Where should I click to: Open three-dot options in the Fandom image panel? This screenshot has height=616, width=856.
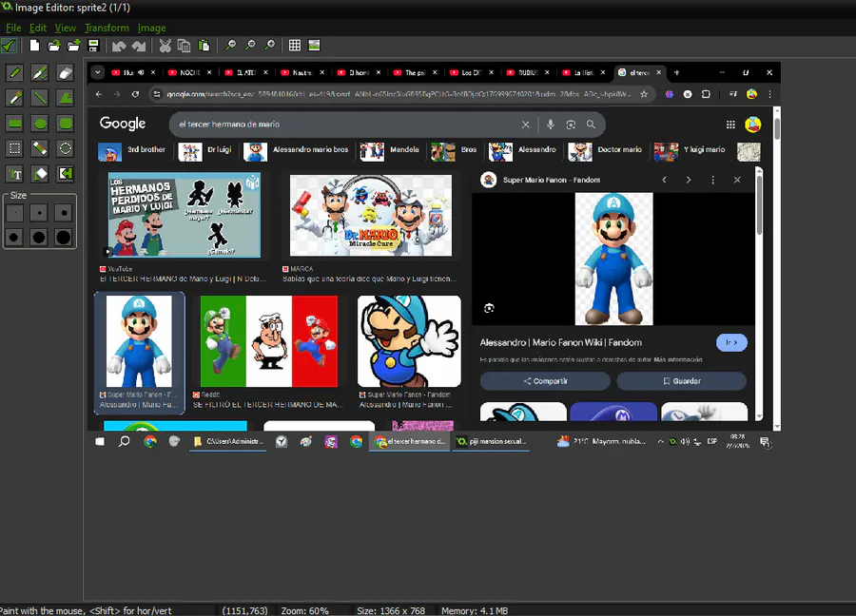pyautogui.click(x=712, y=180)
